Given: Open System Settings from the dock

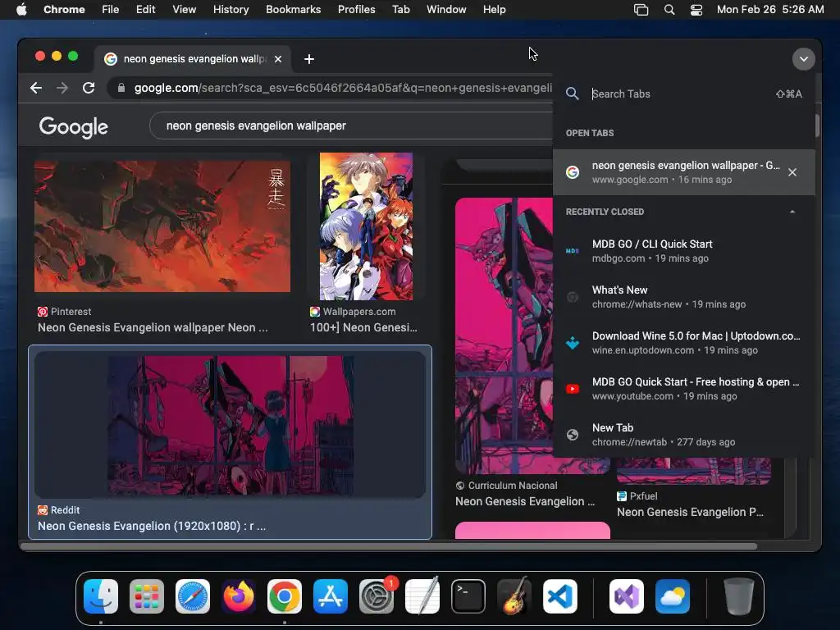Looking at the screenshot, I should pos(377,596).
